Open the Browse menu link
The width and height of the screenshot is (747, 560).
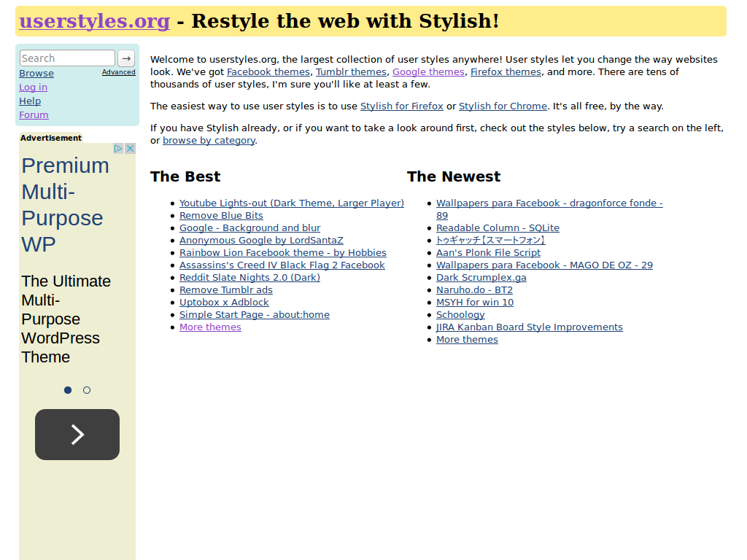coord(36,74)
